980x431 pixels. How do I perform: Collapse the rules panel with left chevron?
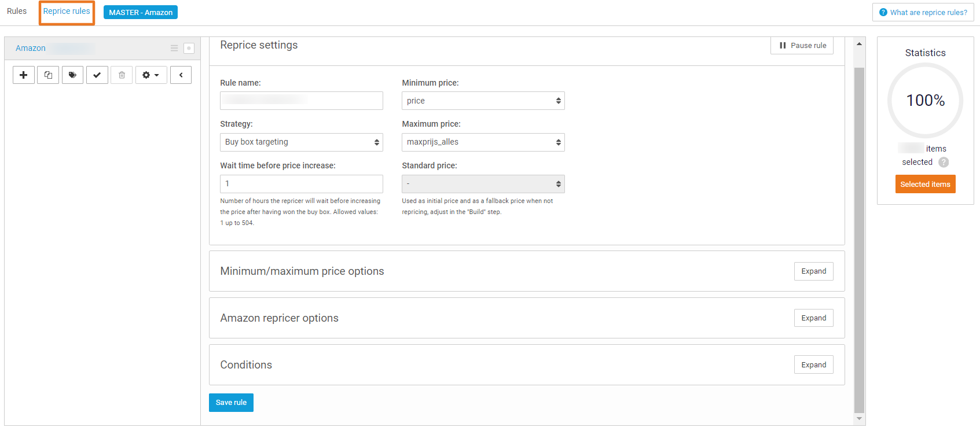(x=181, y=75)
